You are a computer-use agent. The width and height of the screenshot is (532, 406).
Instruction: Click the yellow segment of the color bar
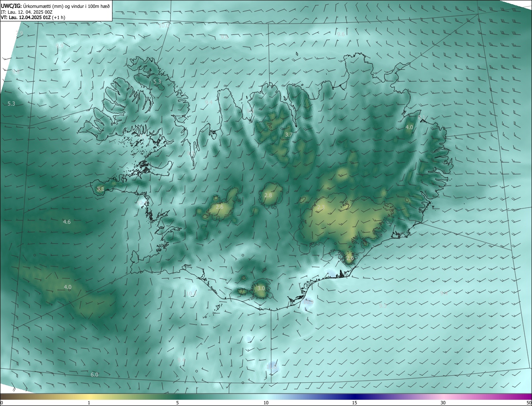pyautogui.click(x=89, y=396)
